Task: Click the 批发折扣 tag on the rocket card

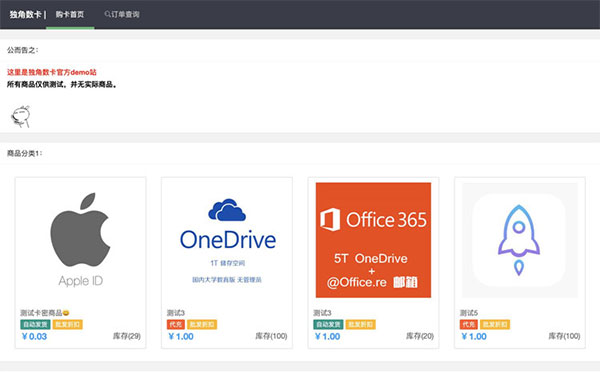Action: coord(495,325)
